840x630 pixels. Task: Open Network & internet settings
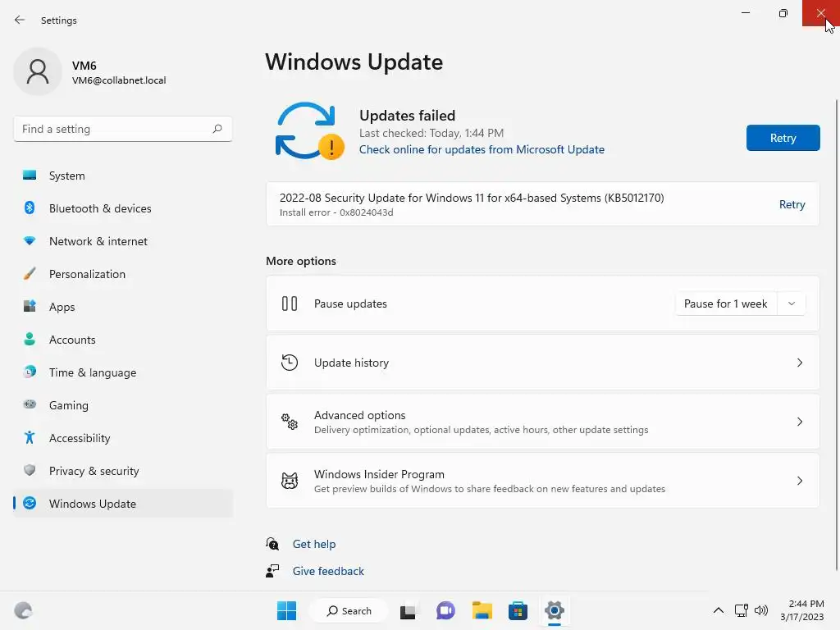98,241
